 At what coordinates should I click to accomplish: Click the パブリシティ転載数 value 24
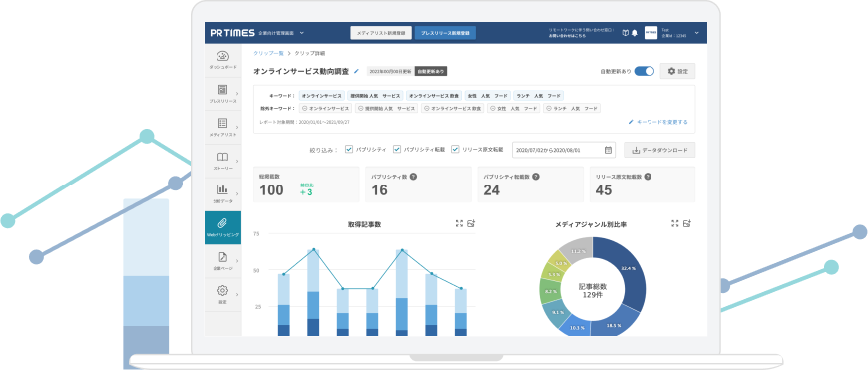pos(492,190)
